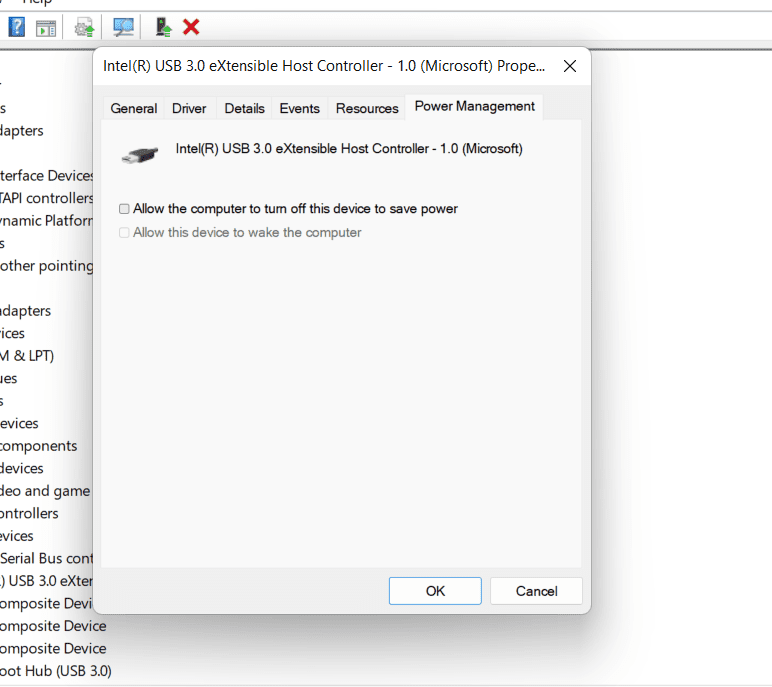The image size is (772, 687).
Task: Open the properties pane toolbar icon
Action: click(46, 28)
